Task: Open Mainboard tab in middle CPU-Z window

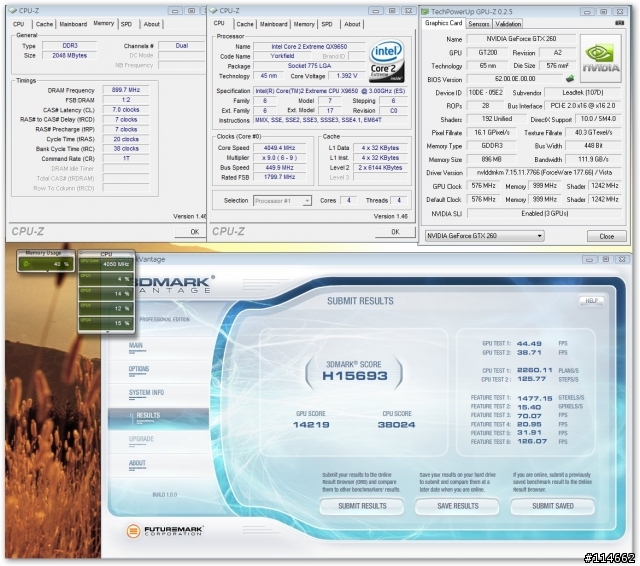Action: [x=273, y=24]
